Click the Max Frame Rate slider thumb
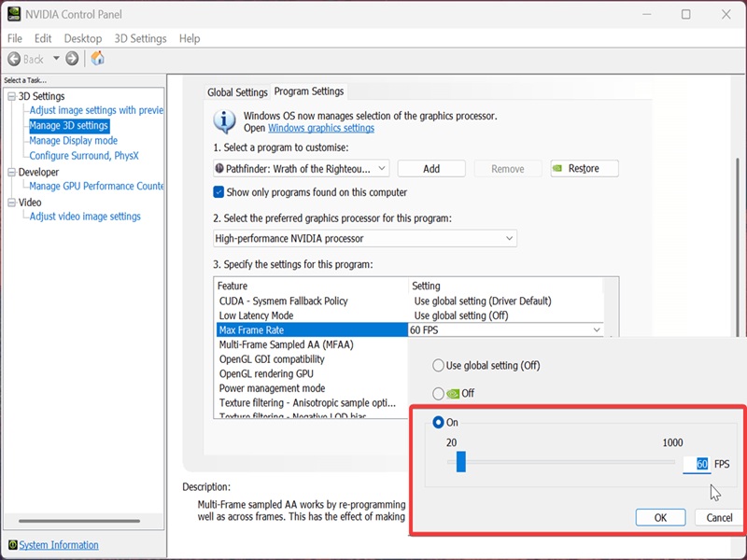 tap(460, 462)
